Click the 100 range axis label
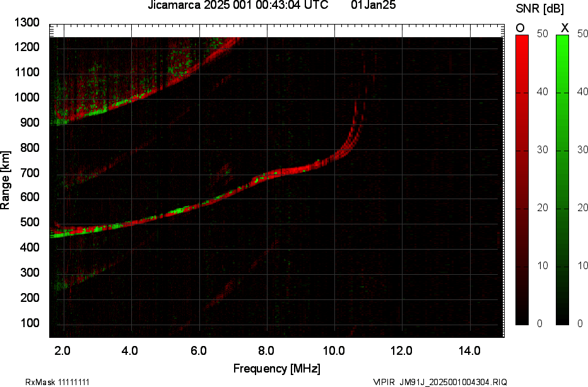 coord(30,323)
